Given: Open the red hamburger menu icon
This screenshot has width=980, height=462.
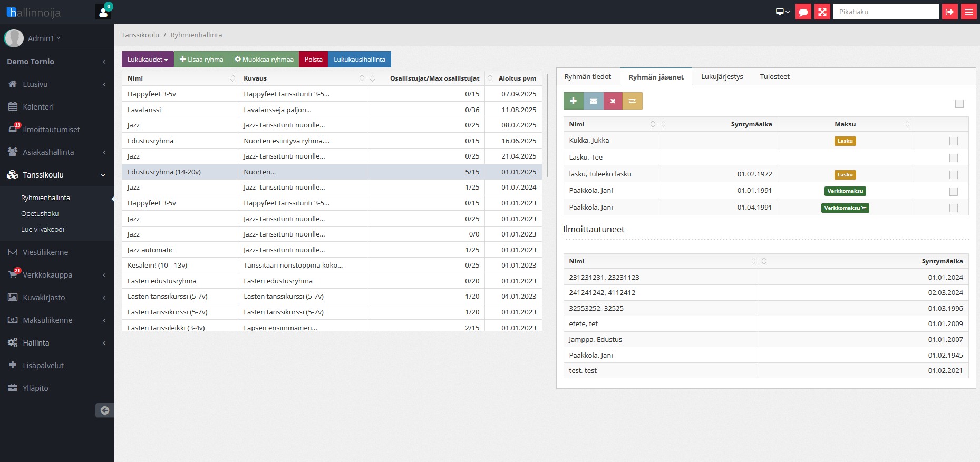Looking at the screenshot, I should pyautogui.click(x=969, y=12).
